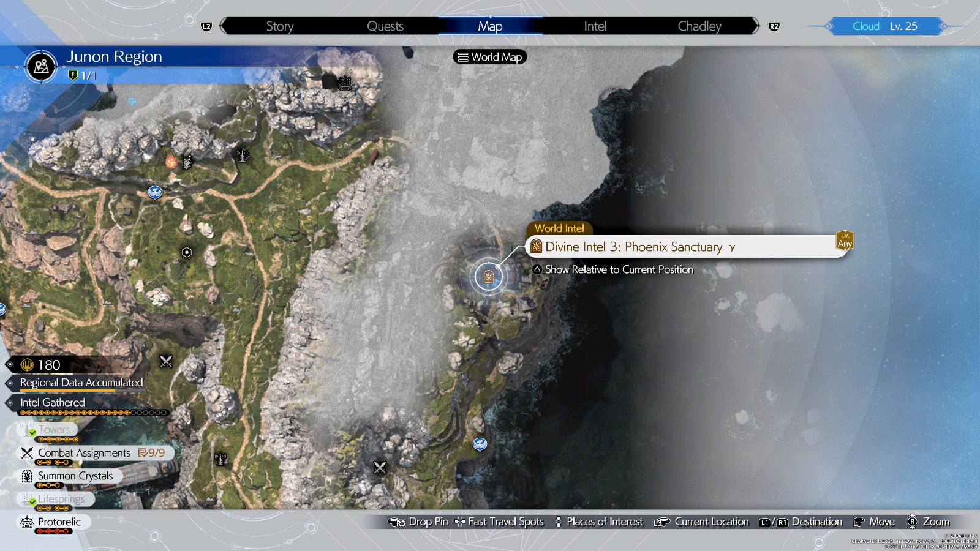This screenshot has height=551, width=980.
Task: Toggle Show Relative to Current Position
Action: coord(612,269)
